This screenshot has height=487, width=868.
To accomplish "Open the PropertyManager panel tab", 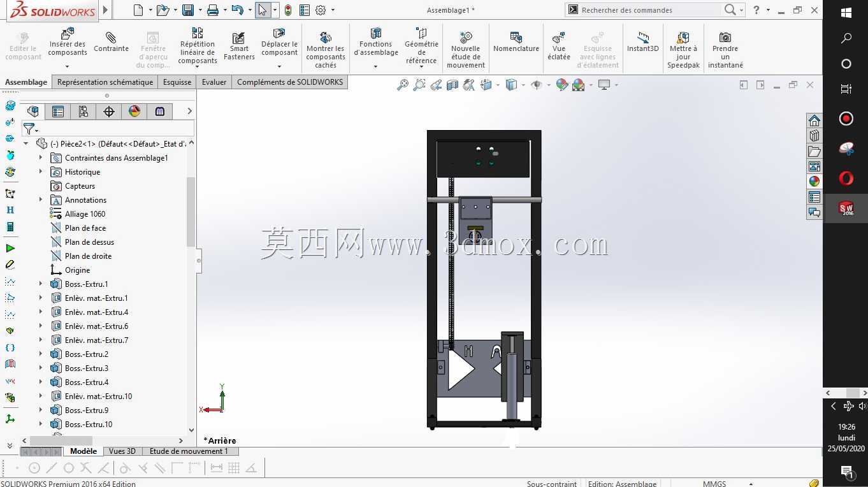I will (58, 112).
